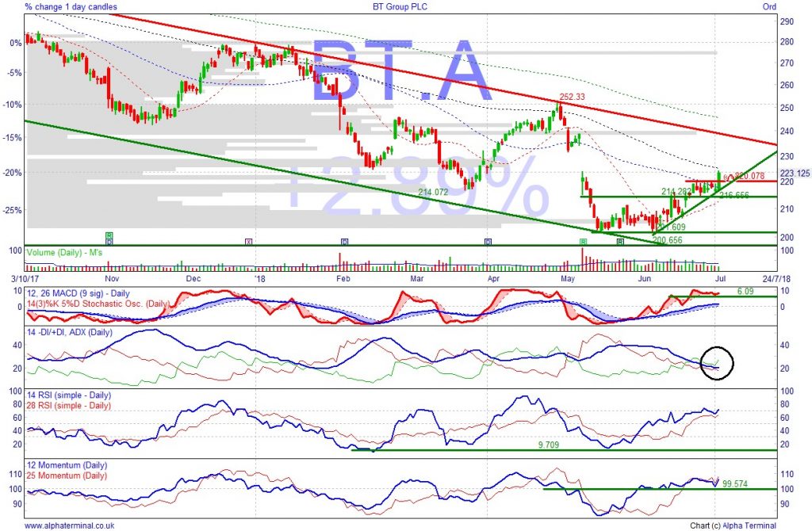Screen dimensions: 812x531
Task: Click the '28 RSI (simple - Daily)' label
Action: [x=68, y=405]
